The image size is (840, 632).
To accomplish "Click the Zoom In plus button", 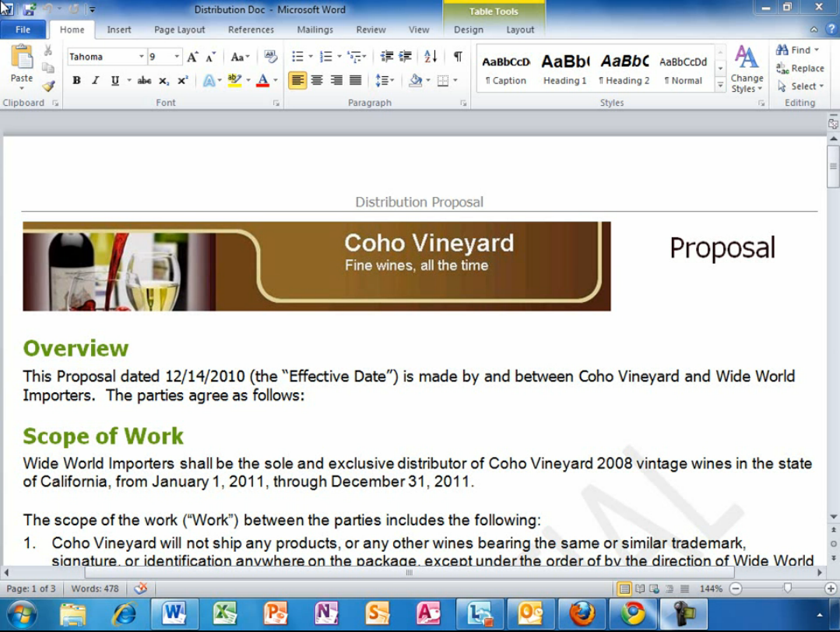I will pyautogui.click(x=831, y=588).
